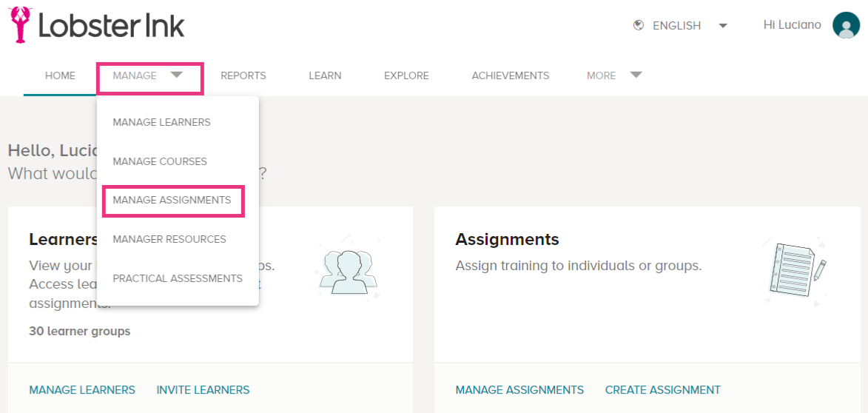The height and width of the screenshot is (413, 868).
Task: Click Manage Assignments link in Assignments card
Action: pyautogui.click(x=519, y=390)
